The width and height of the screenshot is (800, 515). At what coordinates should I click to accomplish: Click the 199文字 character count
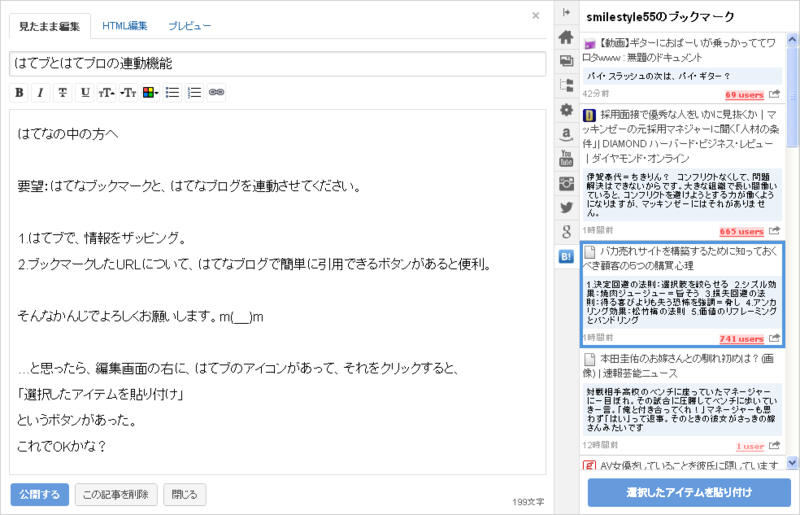coord(528,502)
